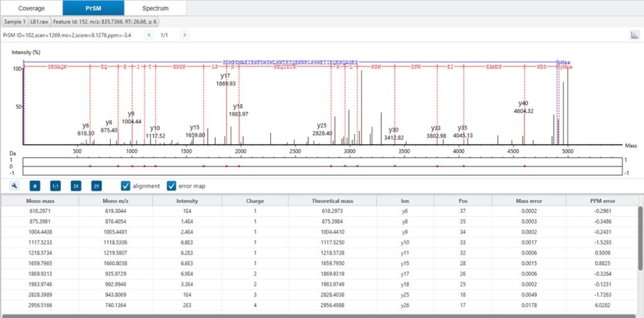The width and height of the screenshot is (644, 318).
Task: Click the y18 peak label in spectrum
Action: [238, 106]
